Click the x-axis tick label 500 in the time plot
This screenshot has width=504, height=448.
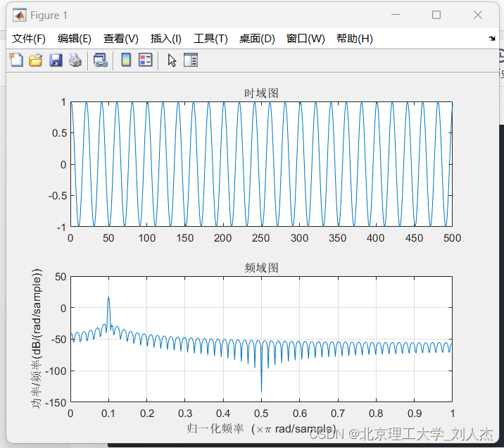(452, 238)
